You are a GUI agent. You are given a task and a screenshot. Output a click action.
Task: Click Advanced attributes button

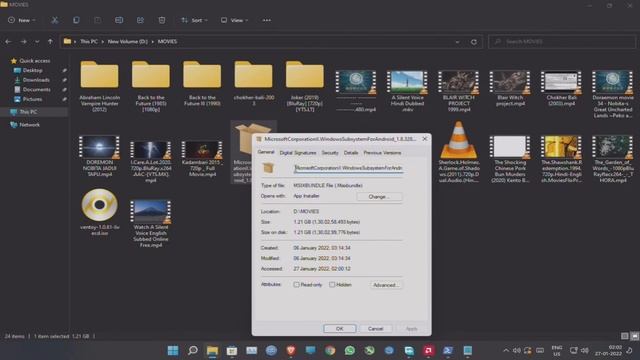pos(386,285)
